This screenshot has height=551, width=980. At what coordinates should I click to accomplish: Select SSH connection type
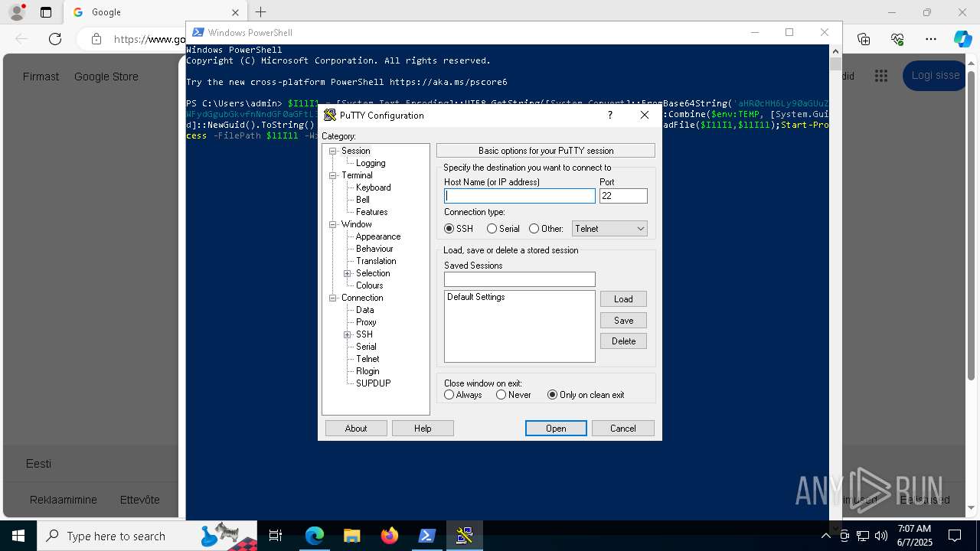coord(449,229)
